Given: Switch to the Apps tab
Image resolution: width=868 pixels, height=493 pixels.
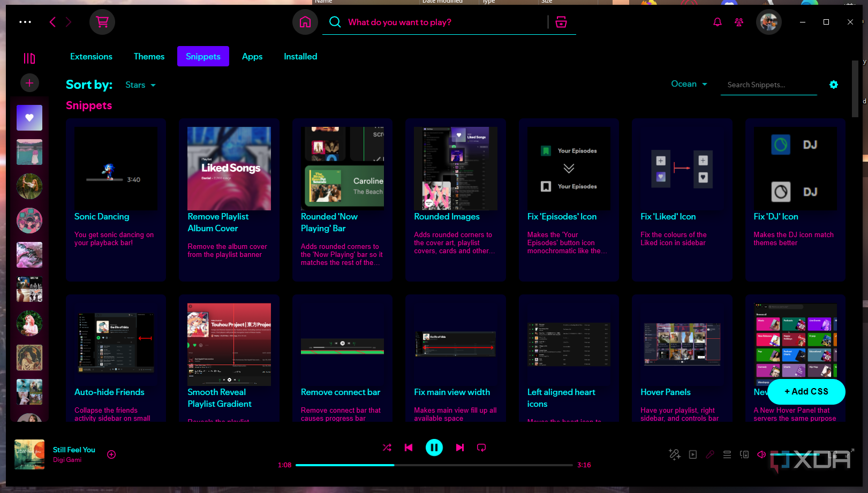Looking at the screenshot, I should point(252,56).
